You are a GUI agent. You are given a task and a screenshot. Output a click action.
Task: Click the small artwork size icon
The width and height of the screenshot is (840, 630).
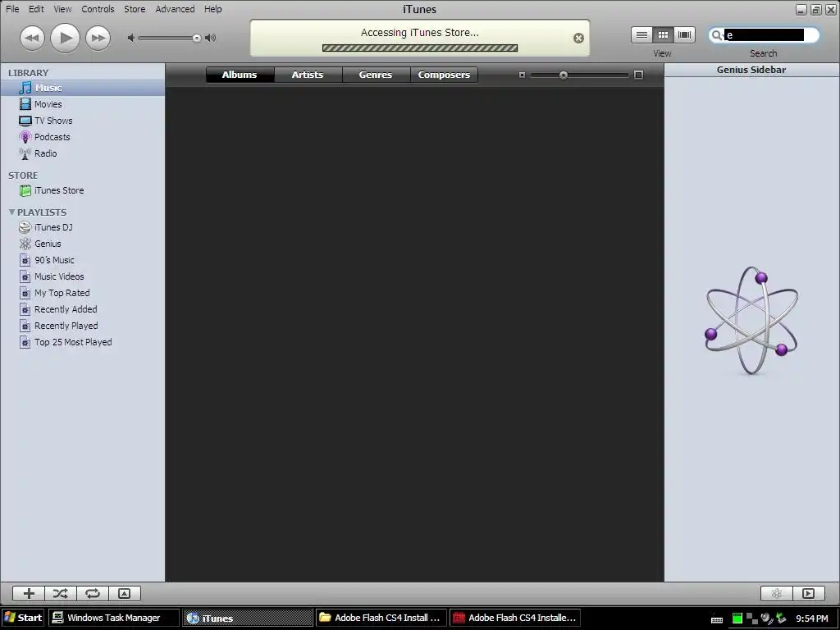[522, 75]
